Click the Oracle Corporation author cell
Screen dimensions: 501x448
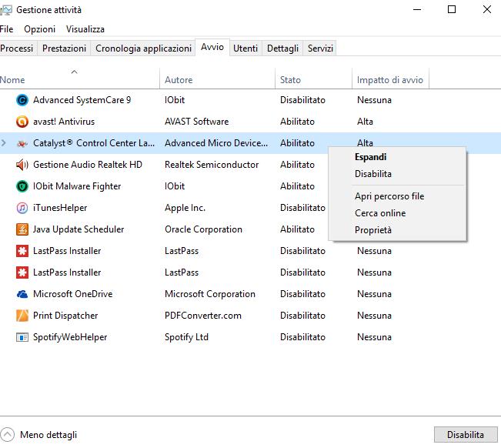(203, 229)
